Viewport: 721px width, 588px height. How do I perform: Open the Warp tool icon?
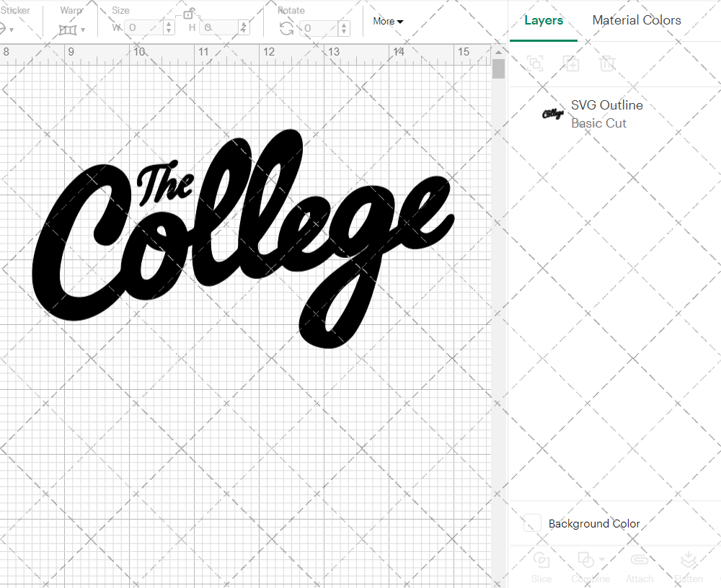click(68, 30)
